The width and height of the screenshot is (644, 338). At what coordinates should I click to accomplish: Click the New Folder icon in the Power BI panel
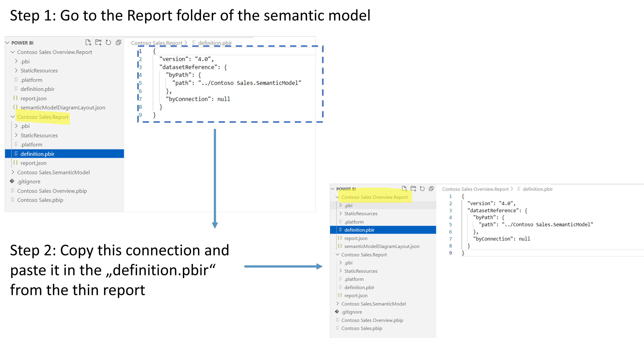coord(99,43)
